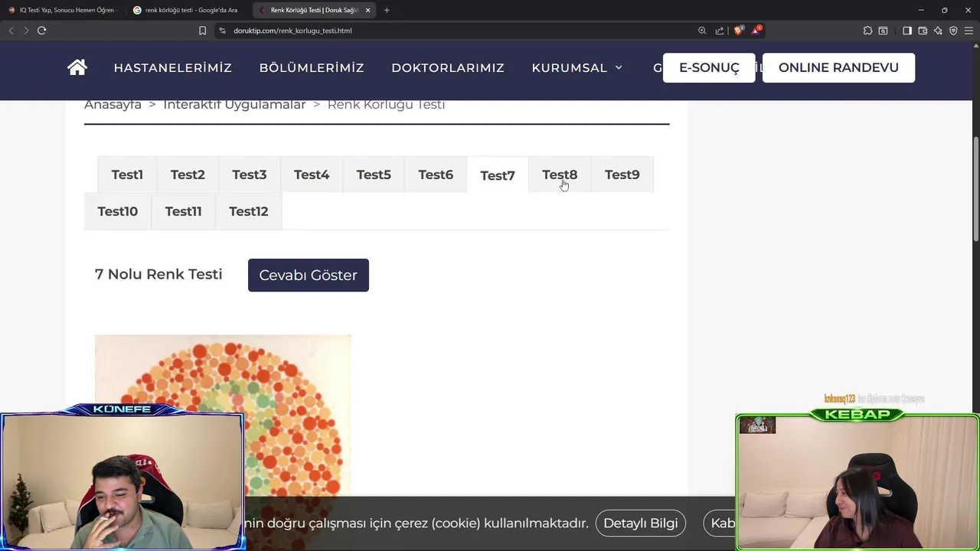The image size is (980, 551).
Task: Click the E-SONUÇ button
Action: click(x=709, y=67)
